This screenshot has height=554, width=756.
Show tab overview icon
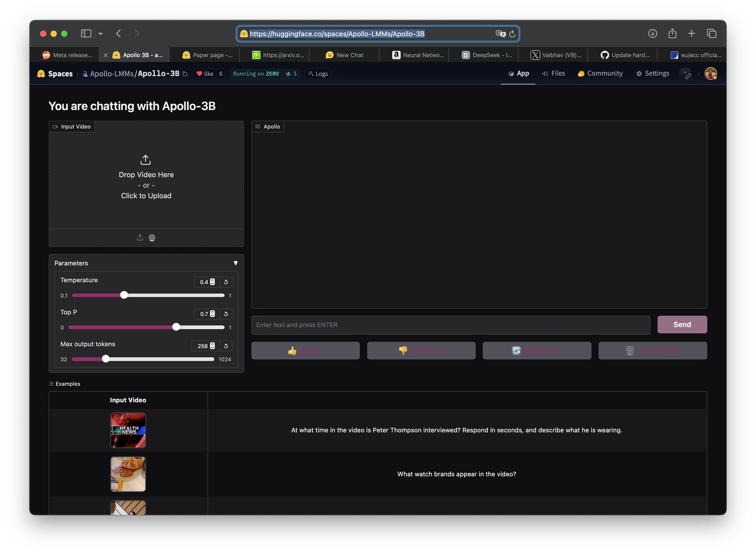coord(711,34)
